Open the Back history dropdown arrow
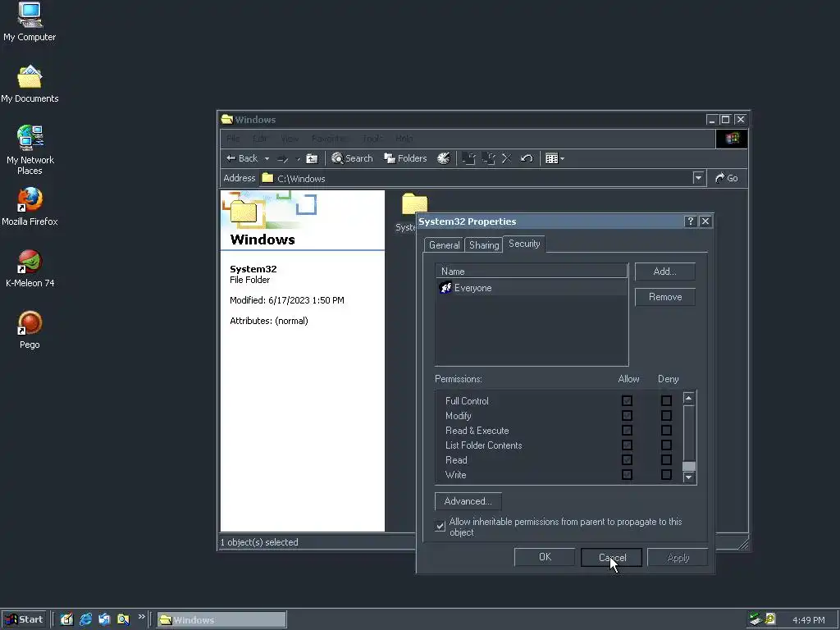 coord(267,158)
